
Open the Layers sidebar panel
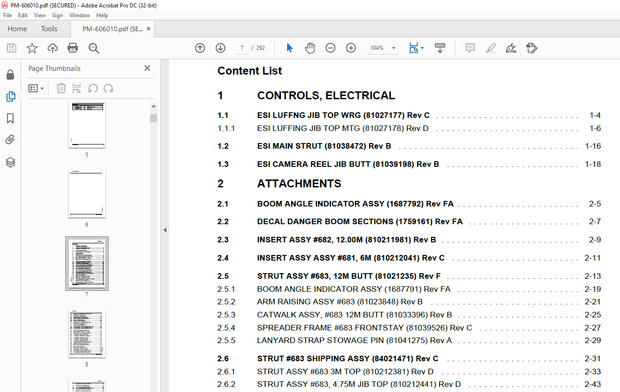point(10,162)
